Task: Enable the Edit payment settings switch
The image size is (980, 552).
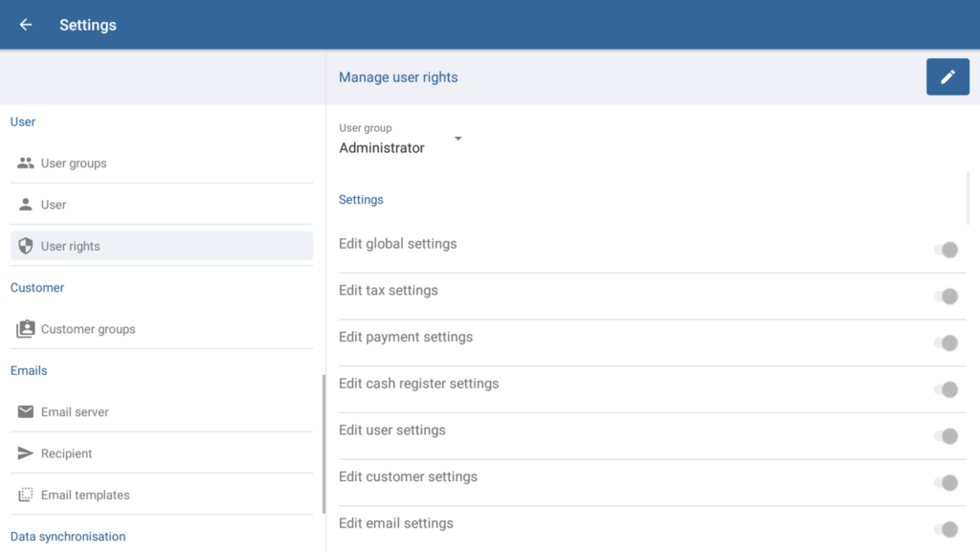Action: coord(946,342)
